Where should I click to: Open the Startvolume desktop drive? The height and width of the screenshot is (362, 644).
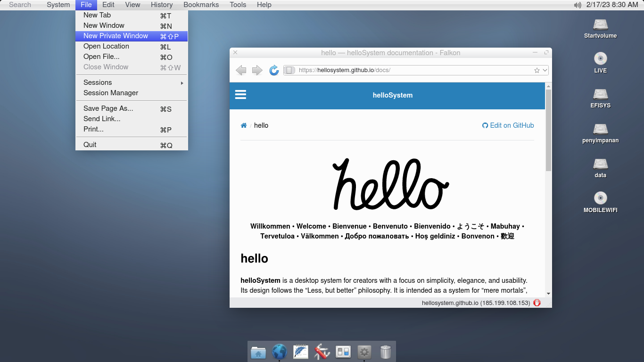point(600,28)
